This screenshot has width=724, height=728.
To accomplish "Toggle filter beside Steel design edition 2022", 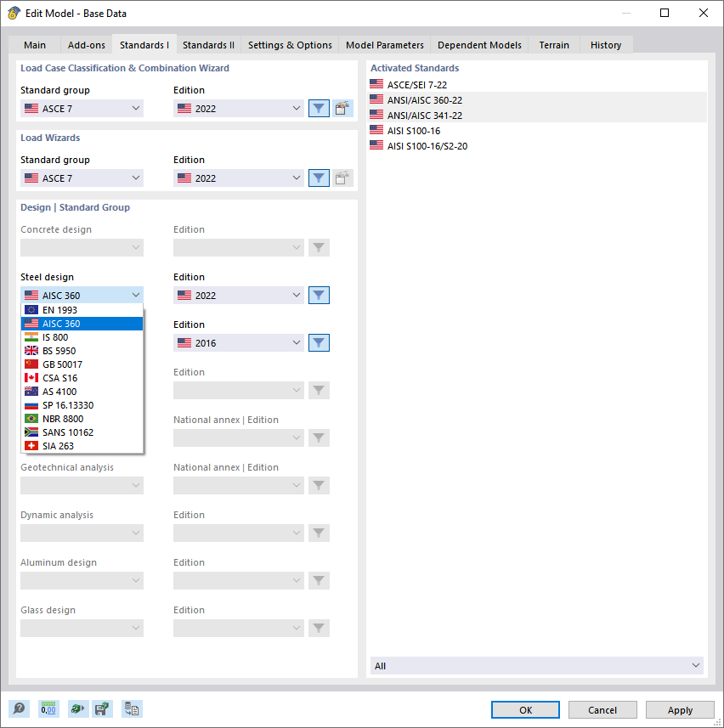I will click(x=319, y=296).
